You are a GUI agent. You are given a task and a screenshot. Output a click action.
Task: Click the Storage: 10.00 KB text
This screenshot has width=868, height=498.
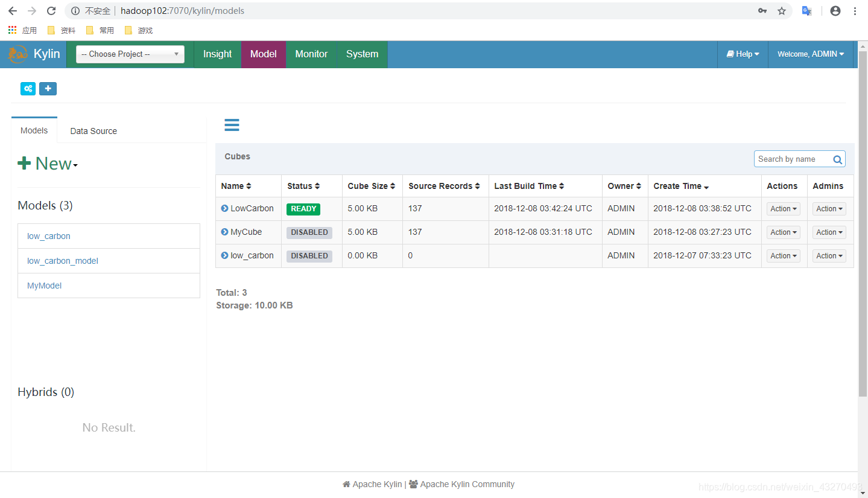pos(255,305)
